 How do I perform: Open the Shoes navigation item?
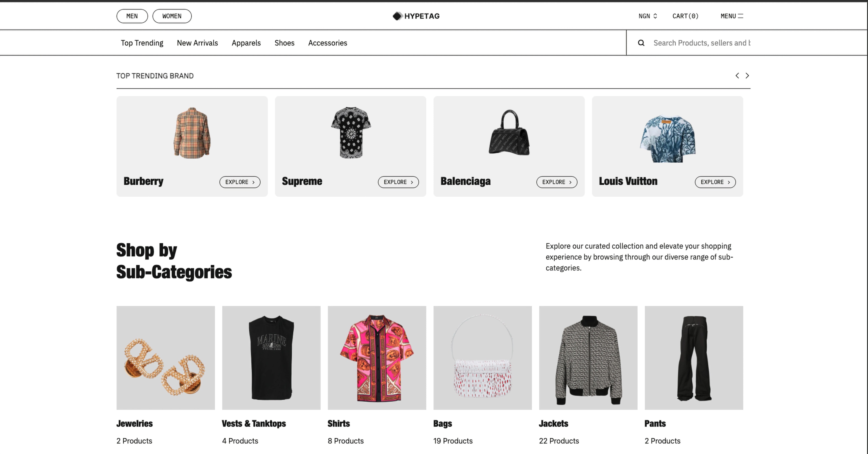point(284,43)
